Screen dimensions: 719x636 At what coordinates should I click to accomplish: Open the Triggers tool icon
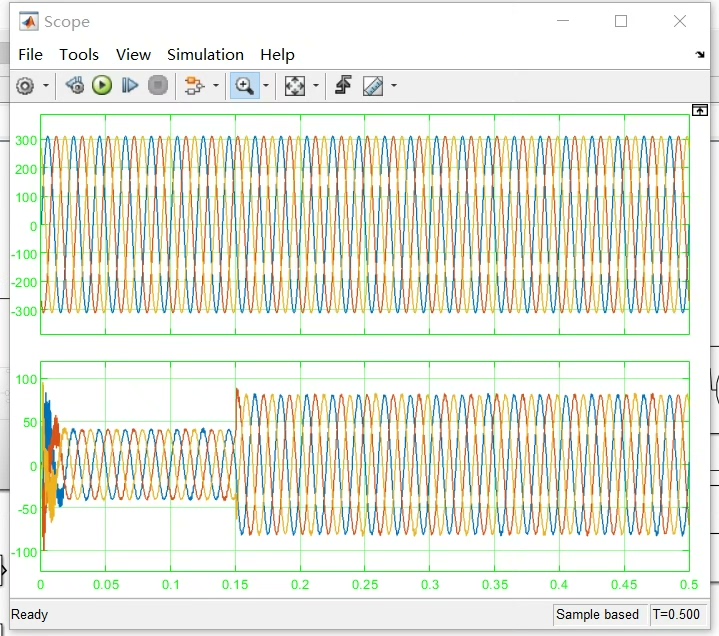click(343, 86)
